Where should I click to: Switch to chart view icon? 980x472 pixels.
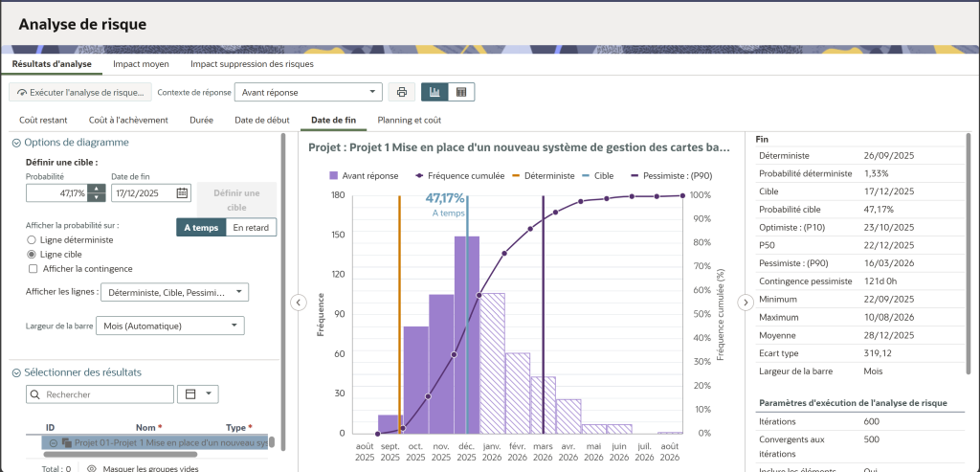coord(434,92)
